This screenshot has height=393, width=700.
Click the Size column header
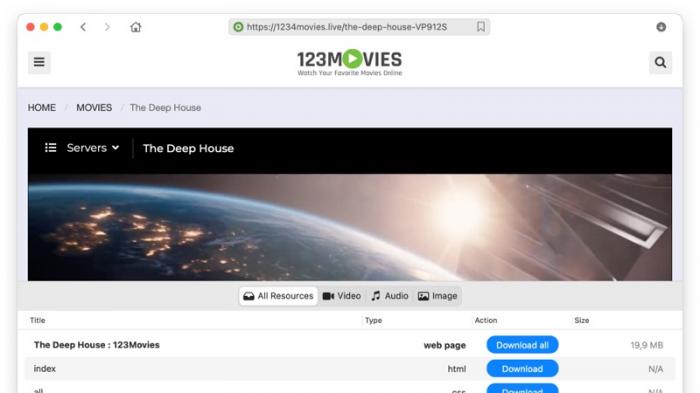582,320
